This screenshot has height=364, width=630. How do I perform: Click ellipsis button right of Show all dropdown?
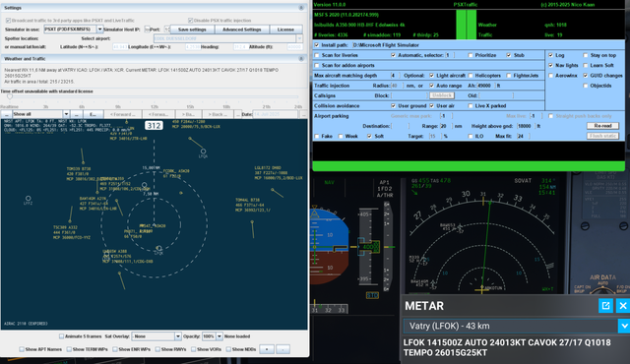point(77,114)
